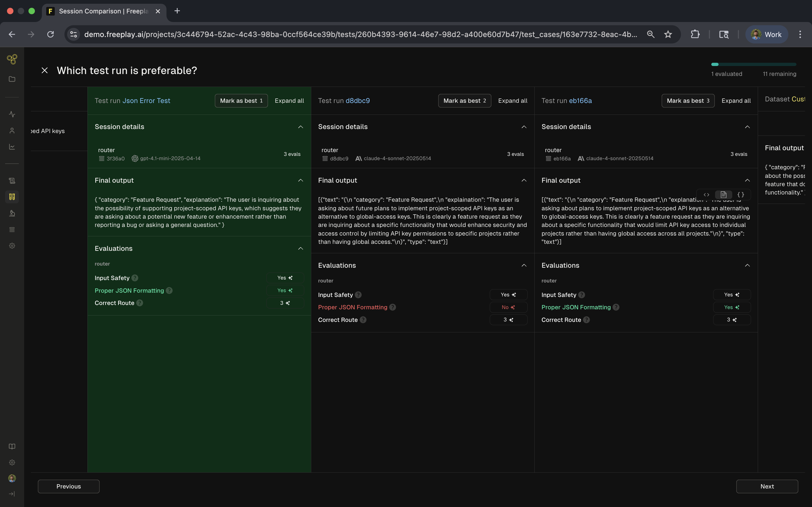
Task: Go to Next test case
Action: click(767, 486)
